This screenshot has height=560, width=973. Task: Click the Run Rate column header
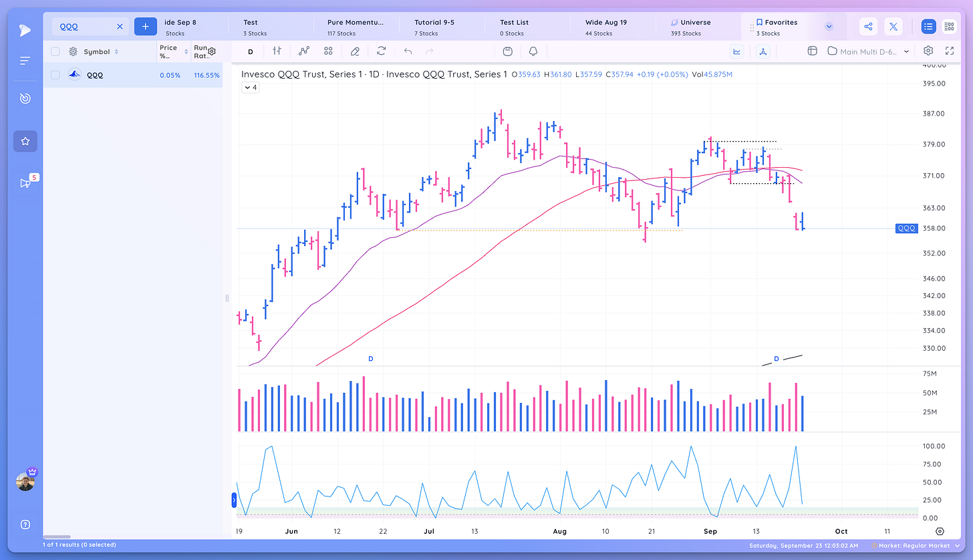click(200, 51)
